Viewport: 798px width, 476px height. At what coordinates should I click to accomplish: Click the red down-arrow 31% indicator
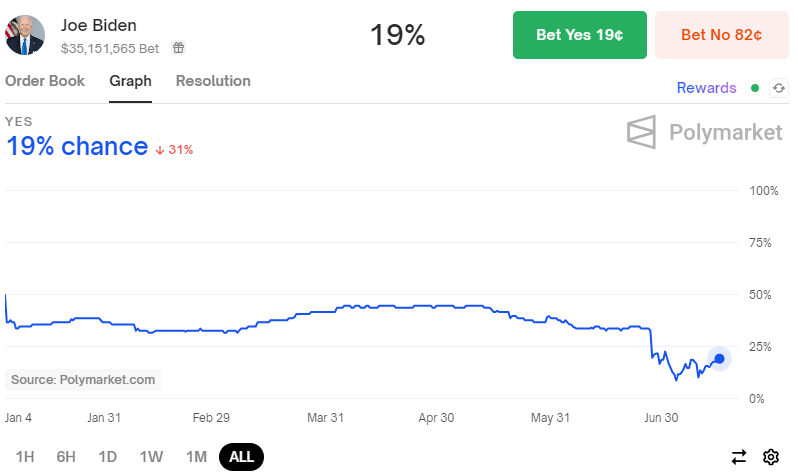click(x=175, y=150)
